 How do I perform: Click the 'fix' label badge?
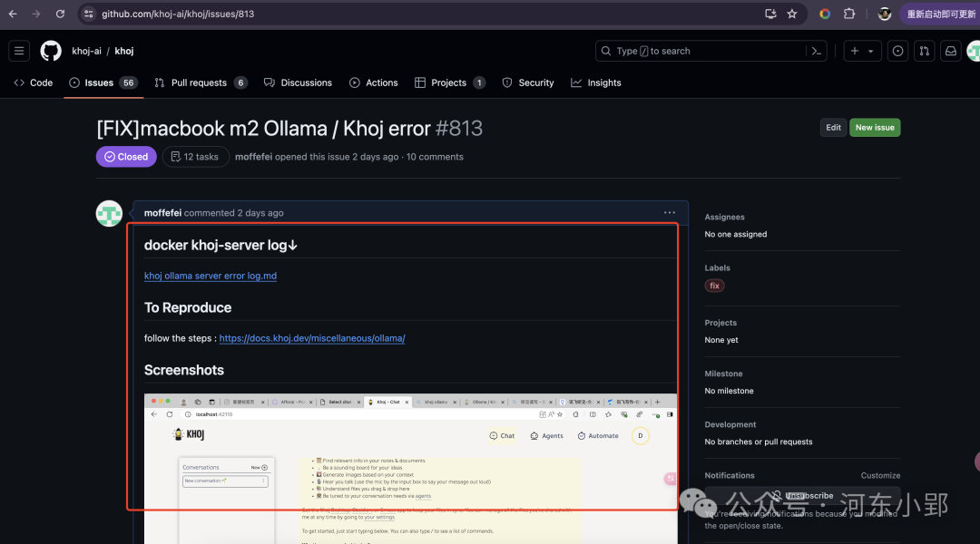[714, 286]
